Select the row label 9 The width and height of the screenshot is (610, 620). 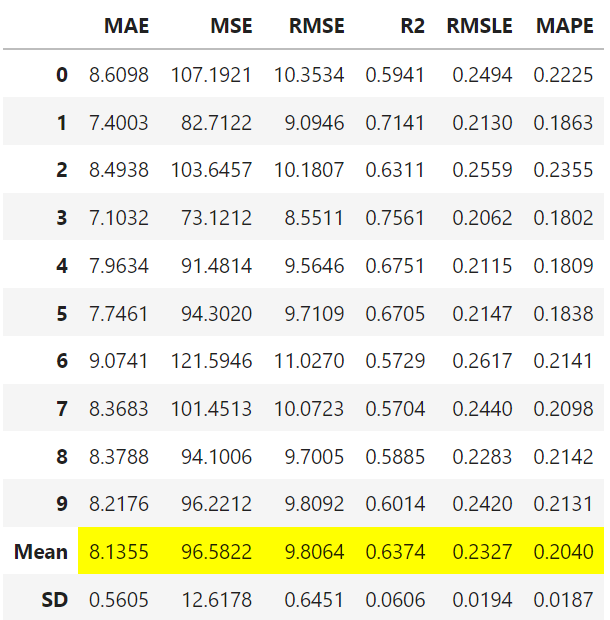(62, 504)
